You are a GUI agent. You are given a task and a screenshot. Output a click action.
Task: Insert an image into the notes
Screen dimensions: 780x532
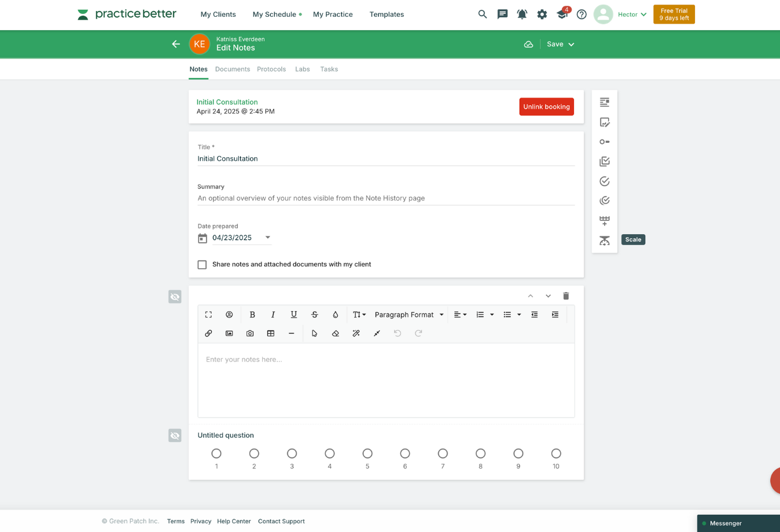(229, 333)
